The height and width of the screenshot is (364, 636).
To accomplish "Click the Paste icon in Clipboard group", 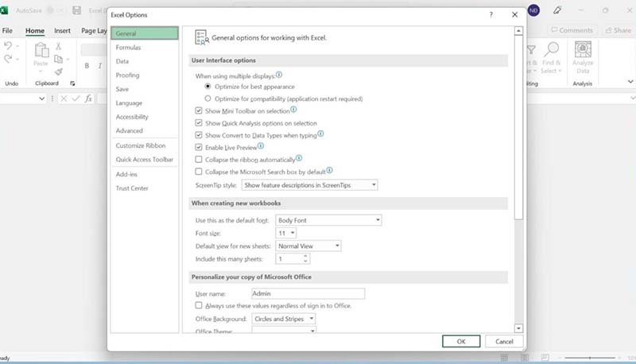I will click(x=41, y=51).
